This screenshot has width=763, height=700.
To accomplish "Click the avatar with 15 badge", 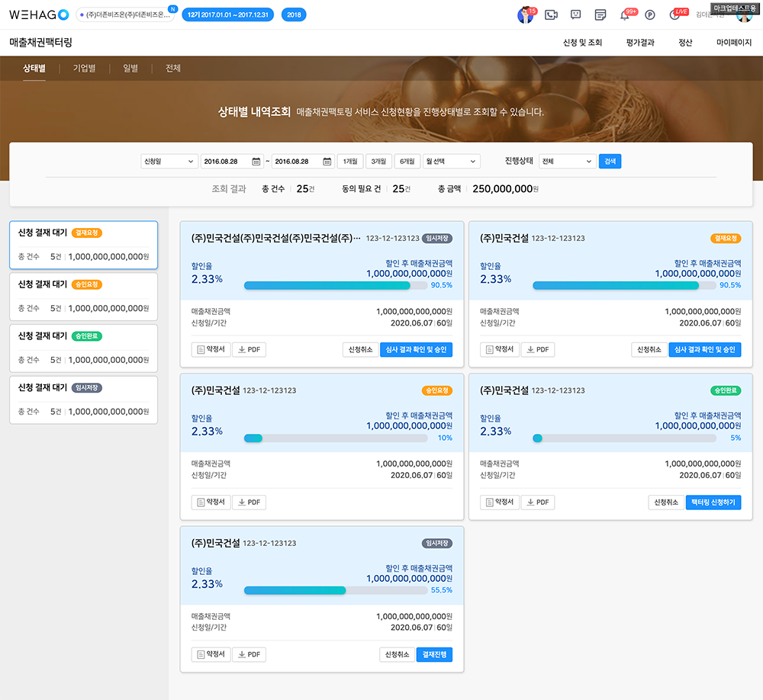I will click(x=526, y=14).
